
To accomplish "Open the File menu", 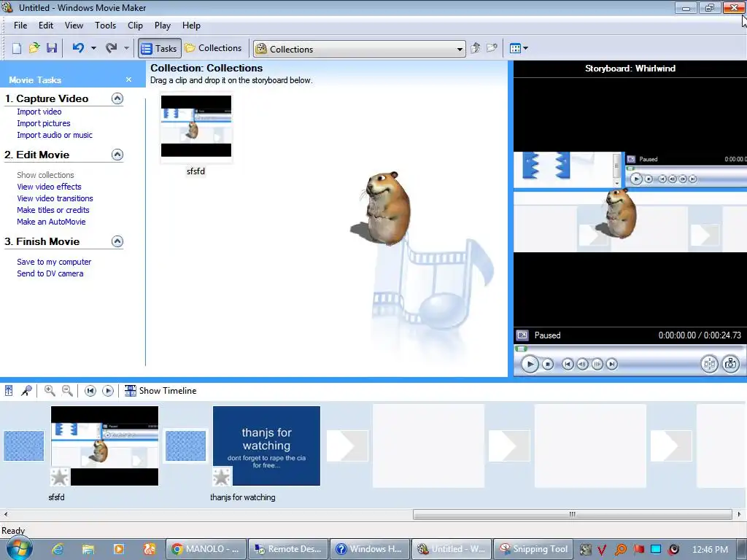I will (x=20, y=26).
